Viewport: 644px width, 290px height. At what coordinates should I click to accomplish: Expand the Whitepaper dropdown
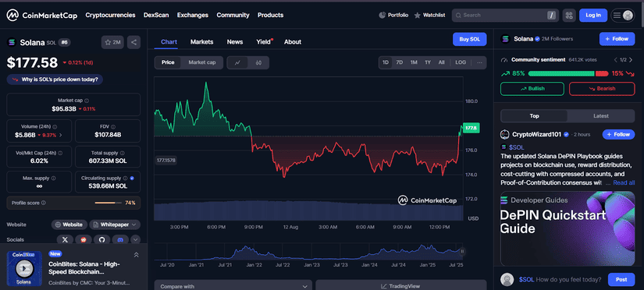point(115,225)
